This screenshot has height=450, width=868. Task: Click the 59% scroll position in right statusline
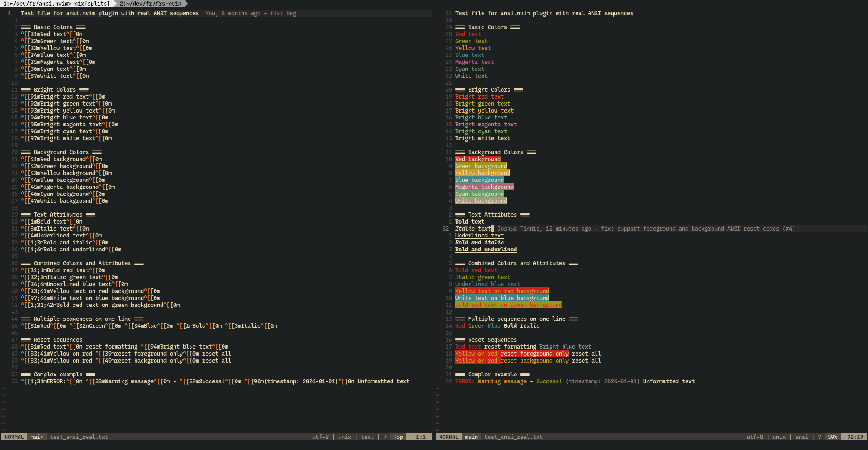click(x=832, y=437)
